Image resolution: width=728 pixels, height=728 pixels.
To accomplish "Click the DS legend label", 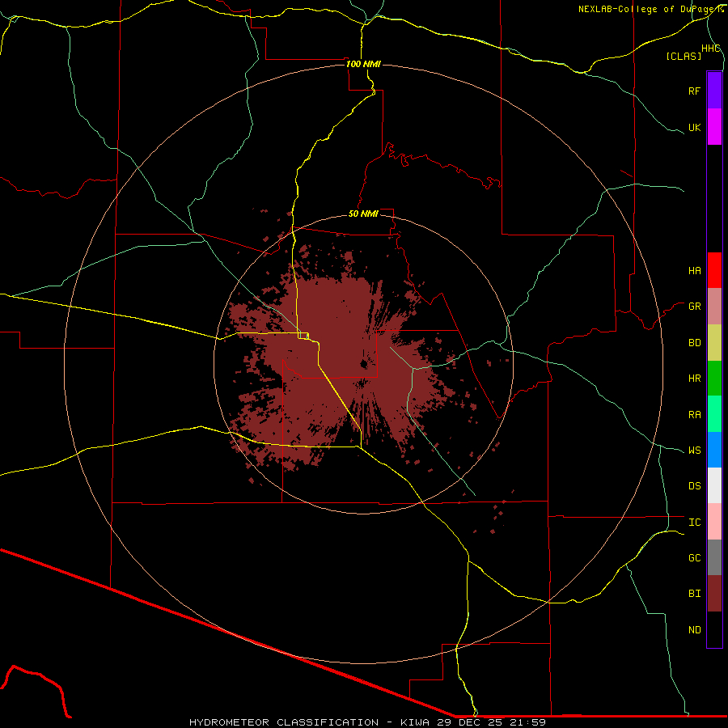I will click(694, 486).
